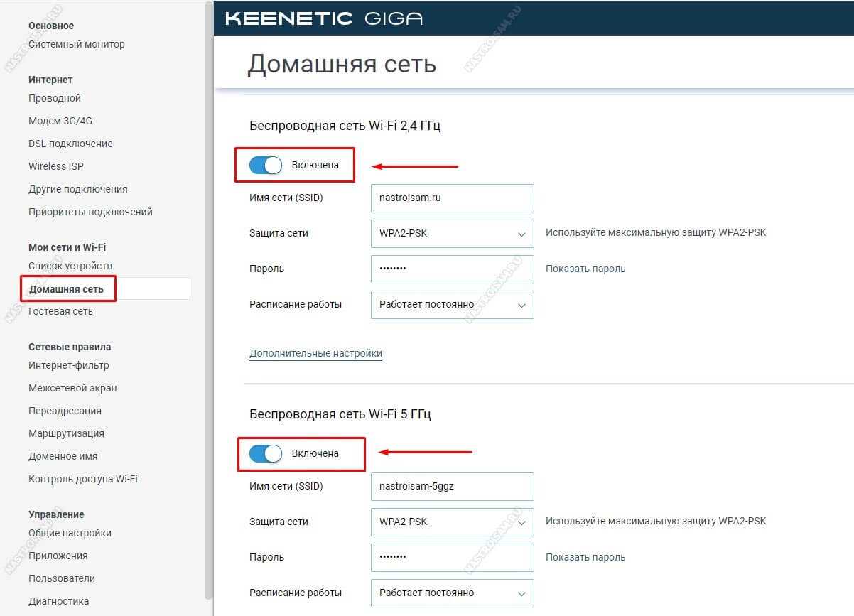Click the Keenetic Giga logo
The image size is (854, 616).
click(324, 18)
